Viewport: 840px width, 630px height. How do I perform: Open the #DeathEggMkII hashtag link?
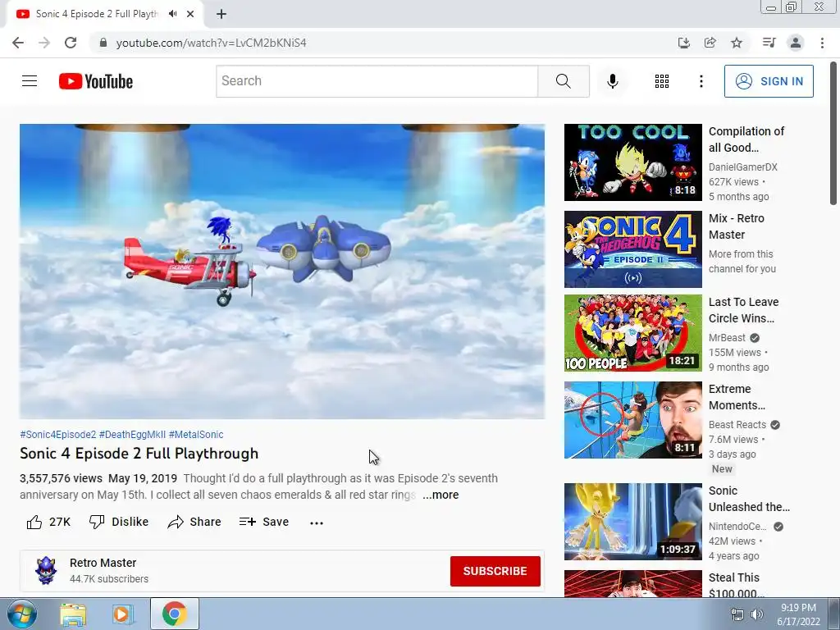click(x=132, y=435)
